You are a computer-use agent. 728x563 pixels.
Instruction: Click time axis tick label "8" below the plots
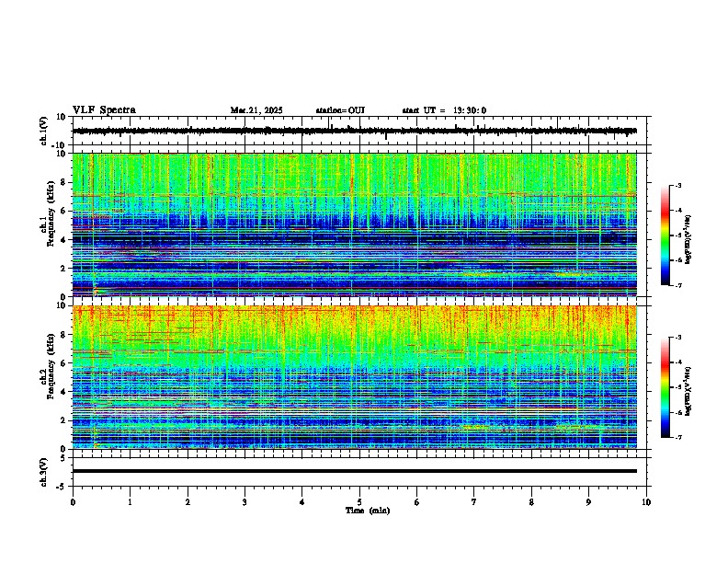click(531, 502)
